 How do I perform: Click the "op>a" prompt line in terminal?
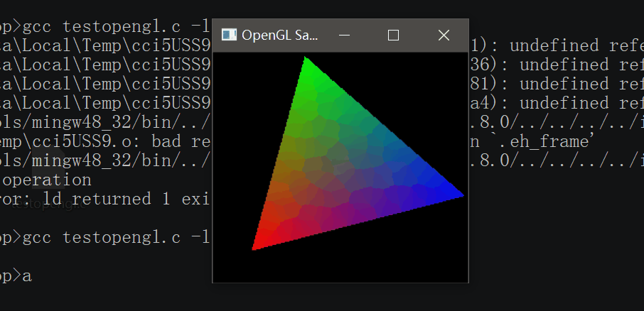coord(16,276)
